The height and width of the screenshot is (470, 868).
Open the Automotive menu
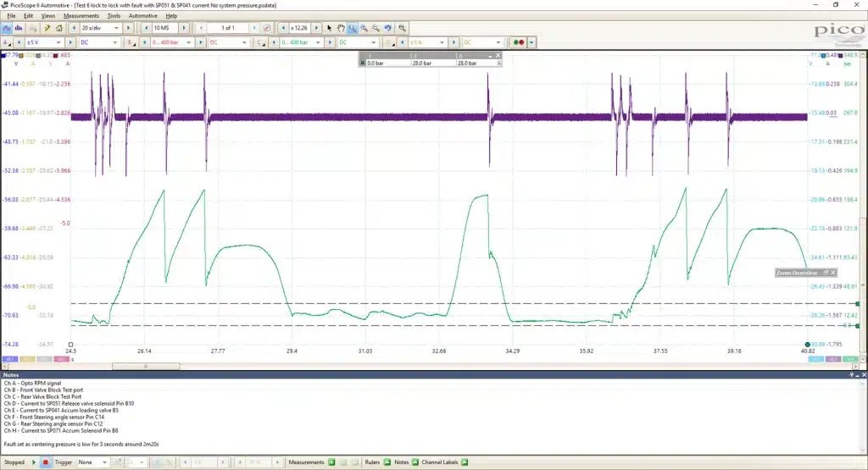(x=142, y=16)
